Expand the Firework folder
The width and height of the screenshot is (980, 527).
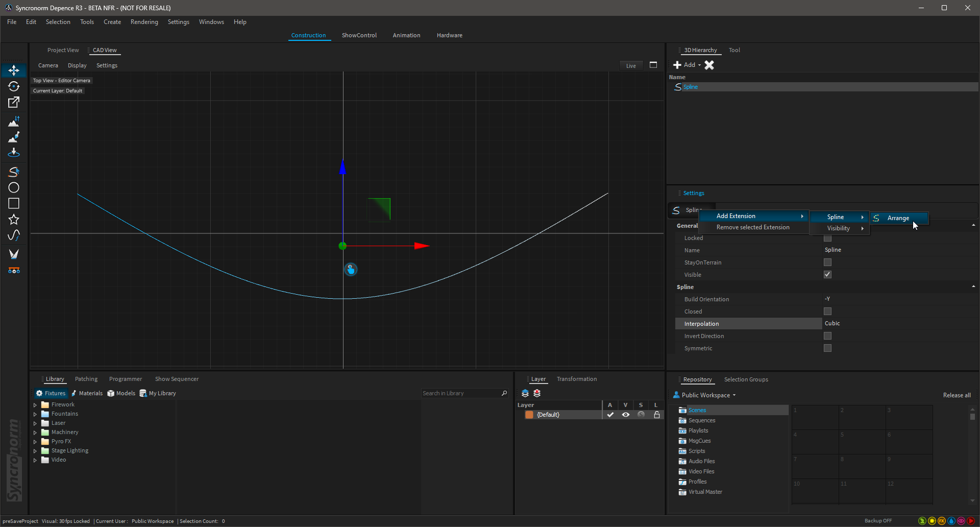click(x=35, y=405)
